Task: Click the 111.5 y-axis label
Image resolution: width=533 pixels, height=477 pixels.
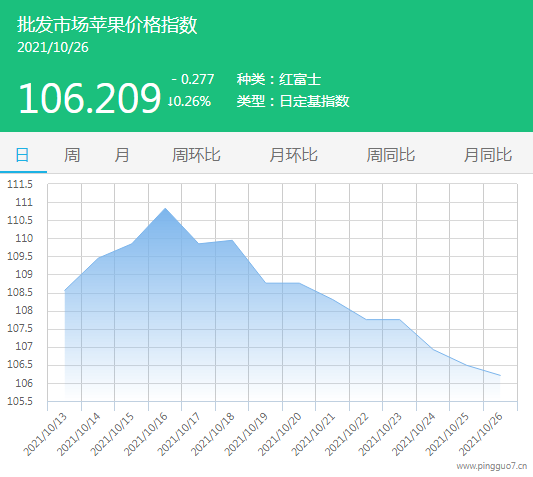Action: 20,184
